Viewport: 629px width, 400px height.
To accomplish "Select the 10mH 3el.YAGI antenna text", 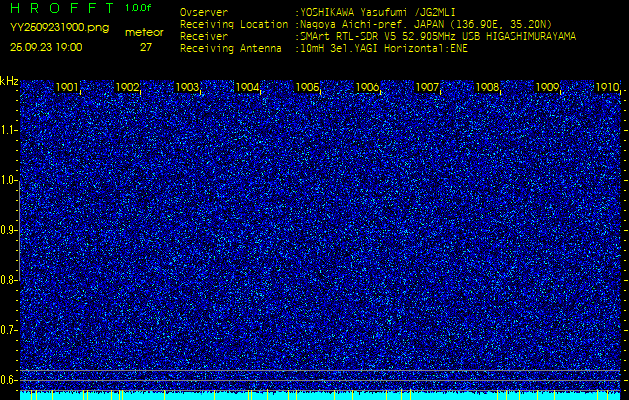I will [383, 49].
